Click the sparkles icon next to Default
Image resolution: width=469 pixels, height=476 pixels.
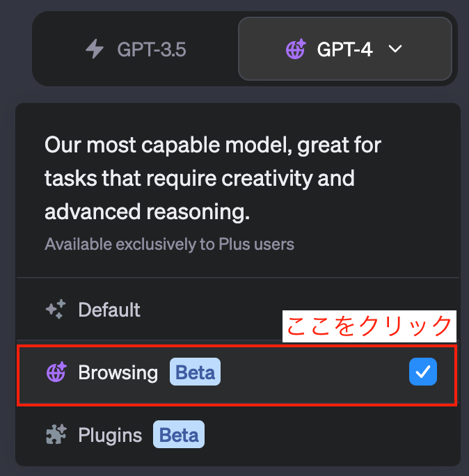pos(56,309)
